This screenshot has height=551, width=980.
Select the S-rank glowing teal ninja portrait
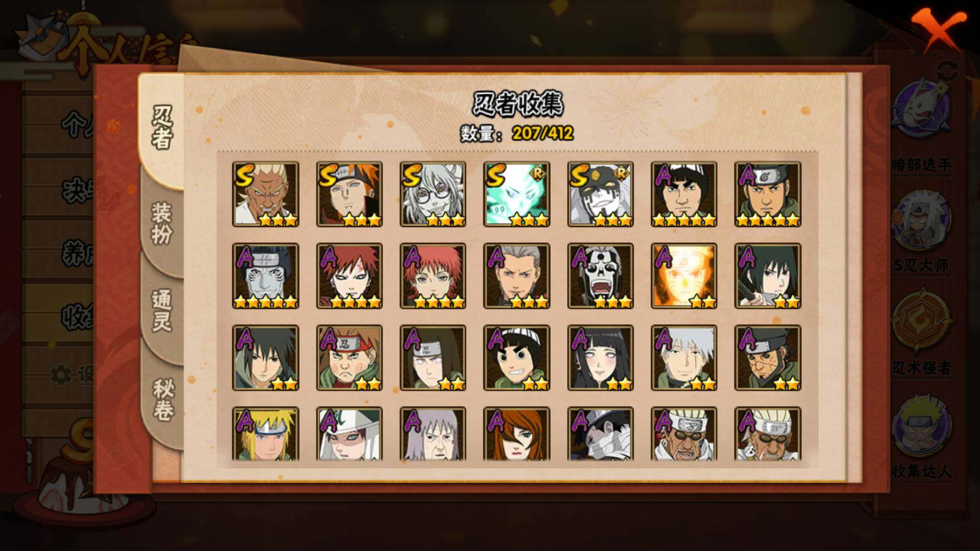[x=517, y=194]
